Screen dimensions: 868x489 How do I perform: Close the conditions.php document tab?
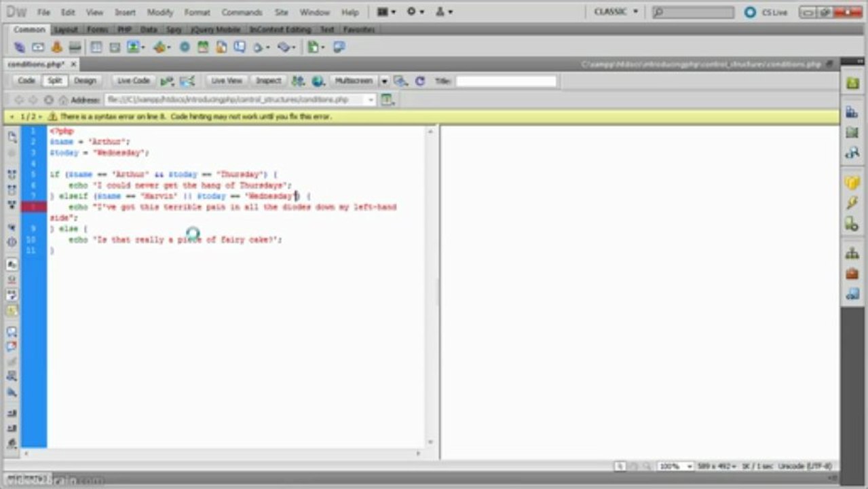(74, 65)
